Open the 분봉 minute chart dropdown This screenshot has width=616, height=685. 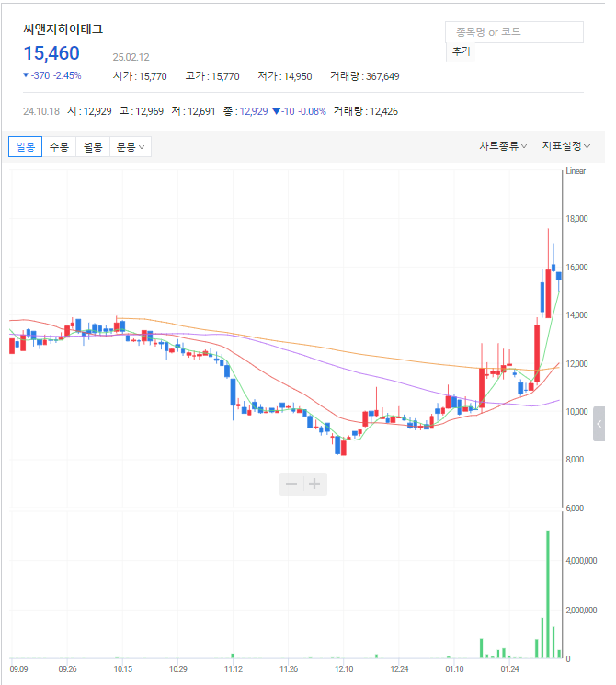(x=131, y=147)
